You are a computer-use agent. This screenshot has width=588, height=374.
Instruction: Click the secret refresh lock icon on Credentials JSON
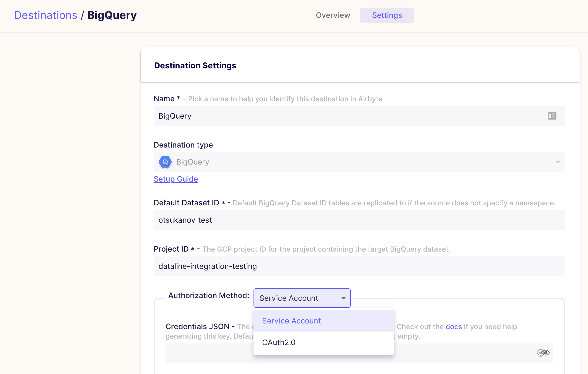click(x=540, y=353)
